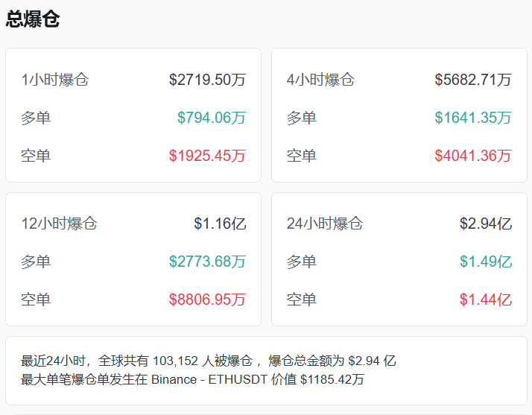Click the red $8806.95万 short value
Viewport: 532px width, 415px height.
point(207,300)
